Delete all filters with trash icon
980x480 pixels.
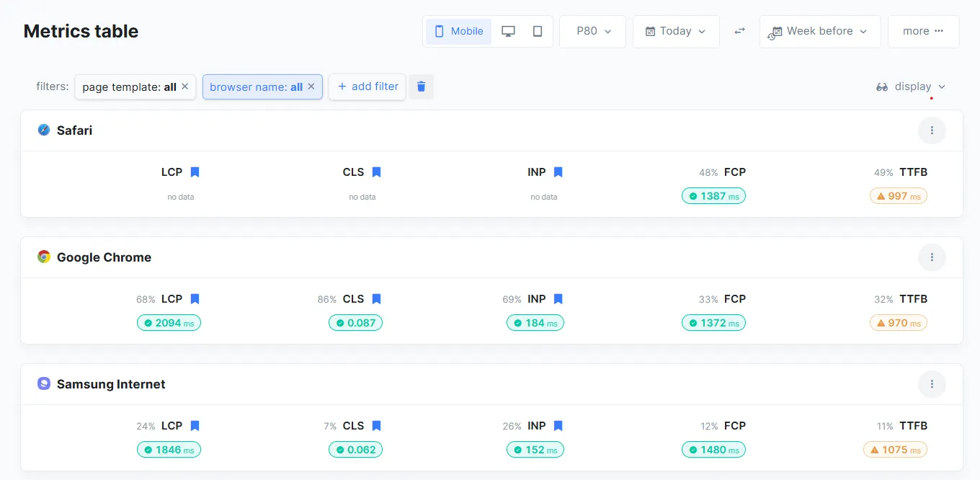pyautogui.click(x=422, y=86)
